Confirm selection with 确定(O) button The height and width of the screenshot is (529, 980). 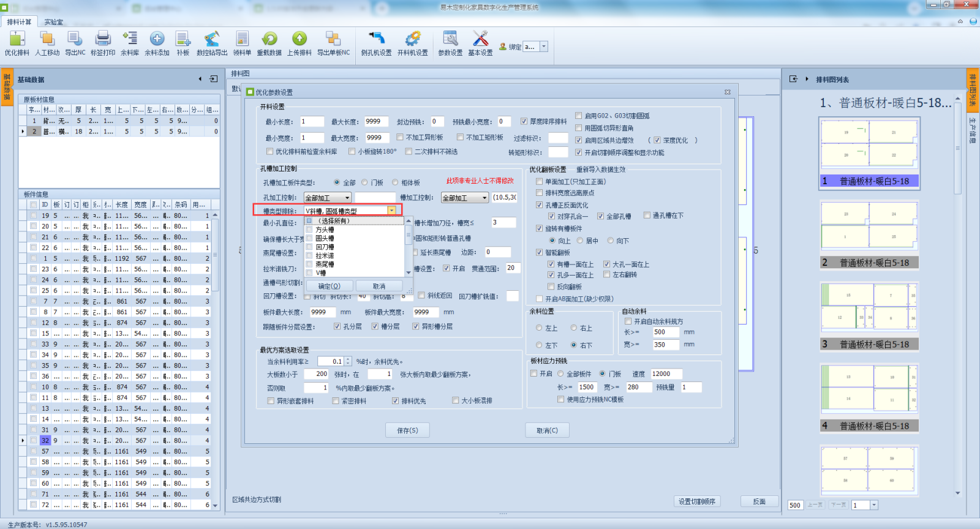coord(329,286)
